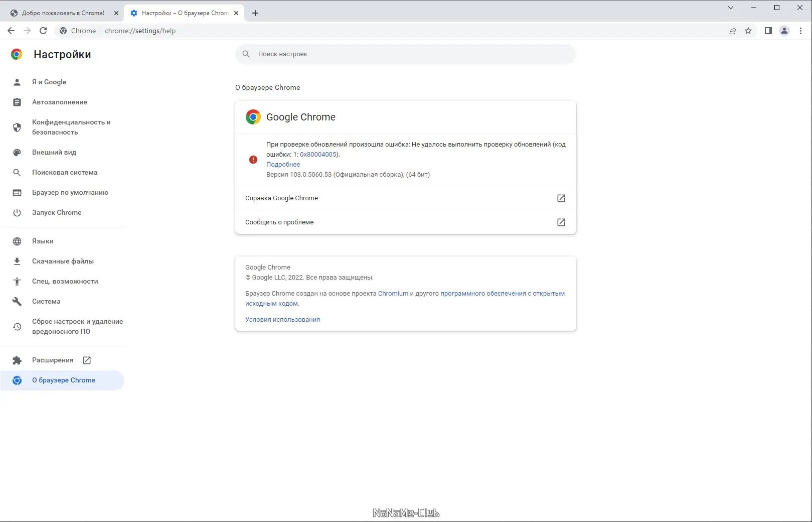812x522 pixels.
Task: Close the Настройки settings tab
Action: tap(236, 13)
